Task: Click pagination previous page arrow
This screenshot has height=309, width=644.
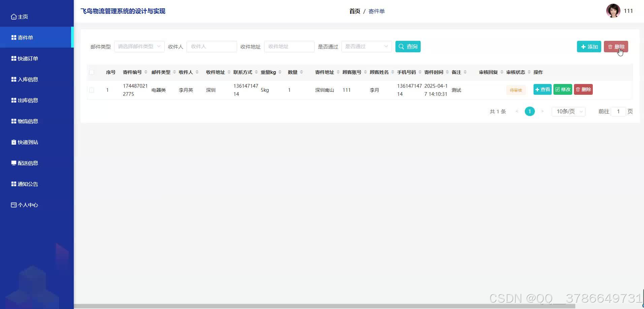Action: pyautogui.click(x=517, y=111)
